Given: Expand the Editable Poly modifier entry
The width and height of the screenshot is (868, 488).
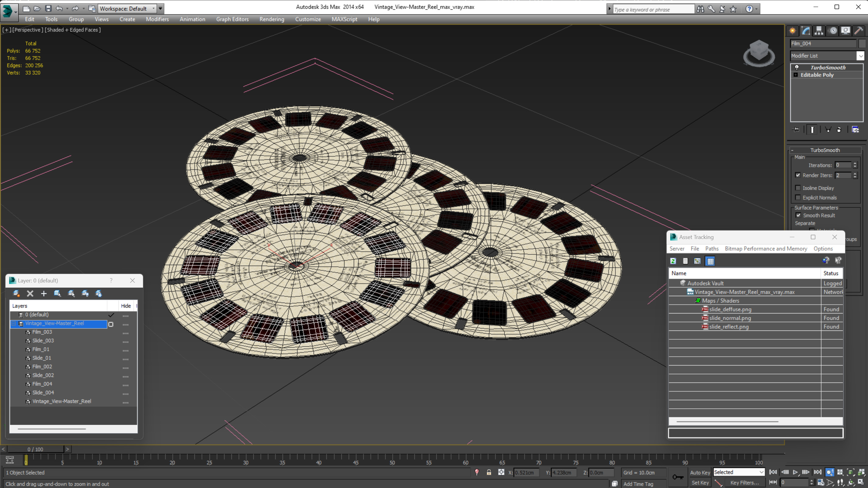Looking at the screenshot, I should pos(796,75).
